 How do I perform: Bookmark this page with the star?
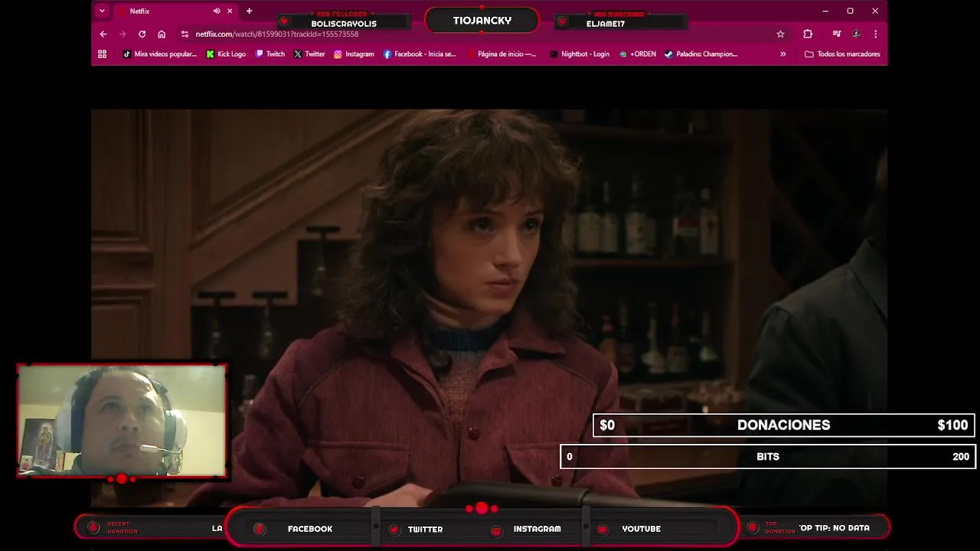click(780, 34)
